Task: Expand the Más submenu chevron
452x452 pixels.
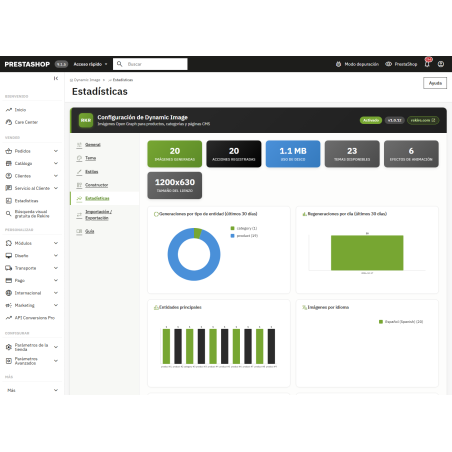Action: pos(56,390)
